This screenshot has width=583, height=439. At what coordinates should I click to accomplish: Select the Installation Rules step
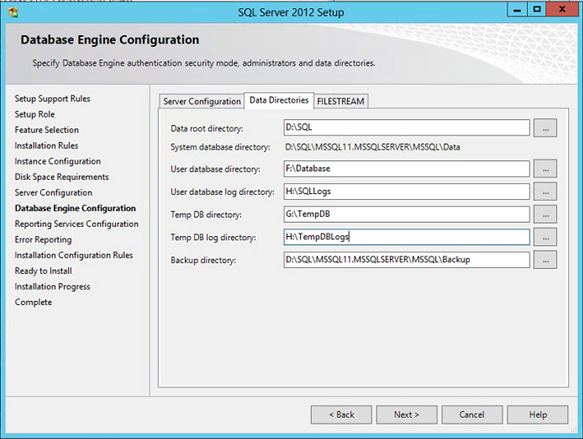coord(46,145)
